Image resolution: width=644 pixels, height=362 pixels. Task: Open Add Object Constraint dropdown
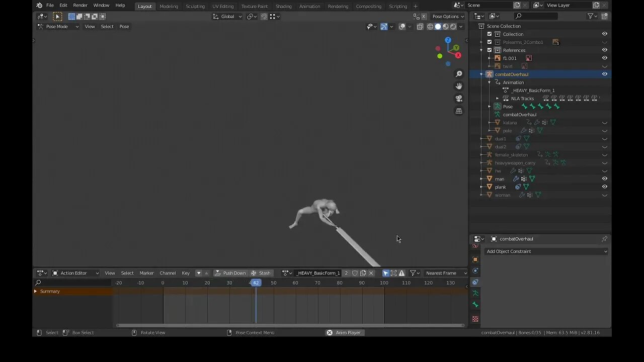(546, 251)
